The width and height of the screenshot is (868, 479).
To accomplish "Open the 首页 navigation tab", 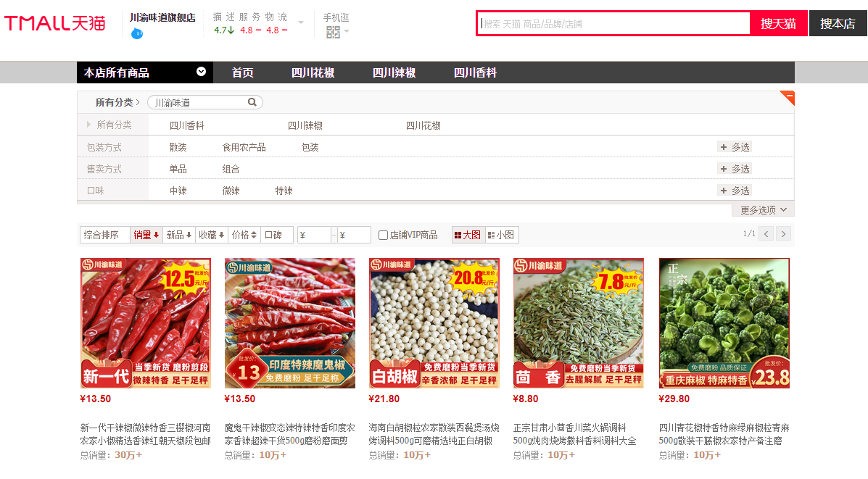I will pos(242,72).
